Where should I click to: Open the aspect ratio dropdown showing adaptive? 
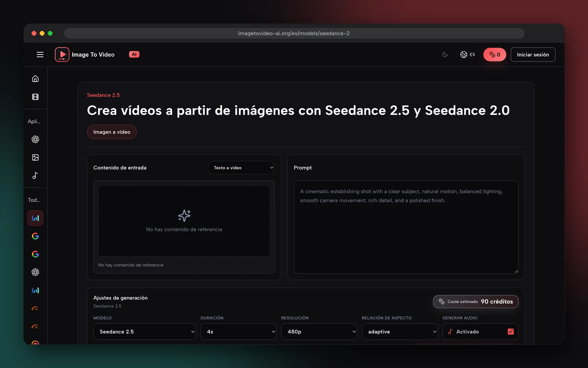point(400,332)
